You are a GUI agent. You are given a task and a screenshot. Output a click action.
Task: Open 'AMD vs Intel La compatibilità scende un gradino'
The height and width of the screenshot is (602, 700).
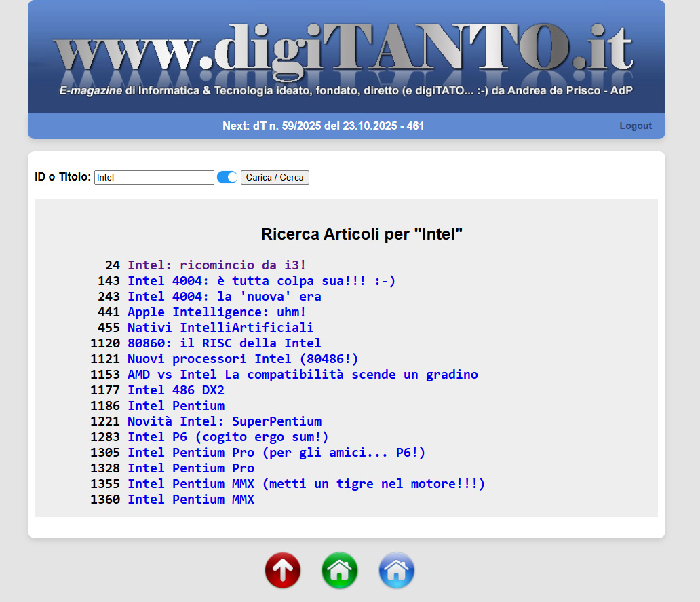(303, 374)
